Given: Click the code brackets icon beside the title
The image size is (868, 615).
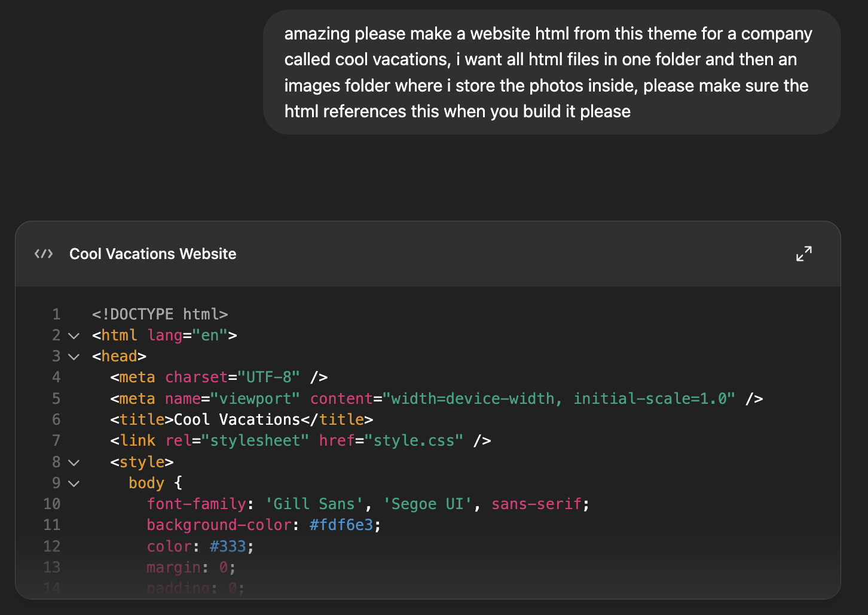Looking at the screenshot, I should pos(44,254).
